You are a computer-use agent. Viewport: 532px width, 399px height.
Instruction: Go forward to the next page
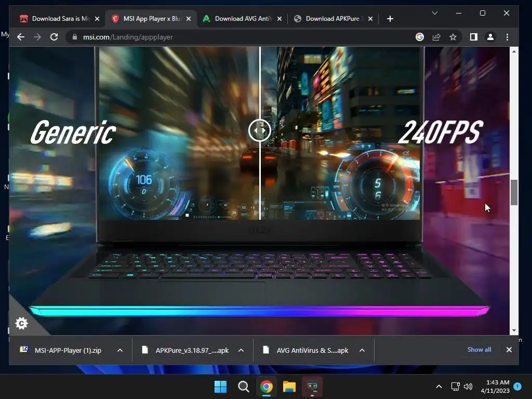tap(37, 37)
